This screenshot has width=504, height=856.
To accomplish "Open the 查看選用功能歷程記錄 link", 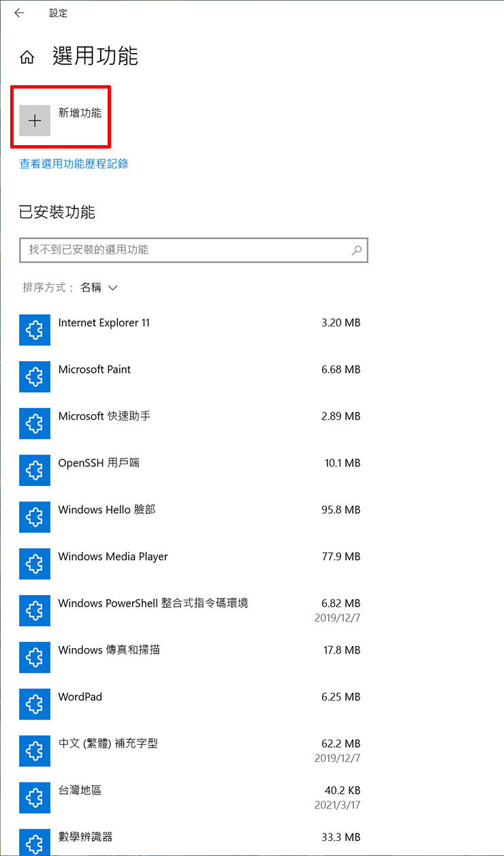I will (x=73, y=164).
